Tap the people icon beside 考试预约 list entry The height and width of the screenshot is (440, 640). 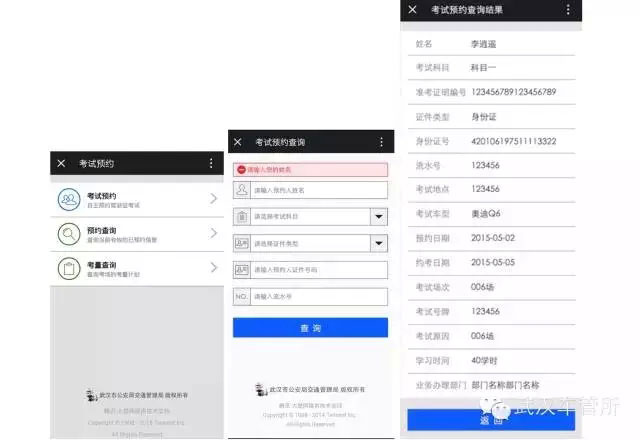[69, 200]
